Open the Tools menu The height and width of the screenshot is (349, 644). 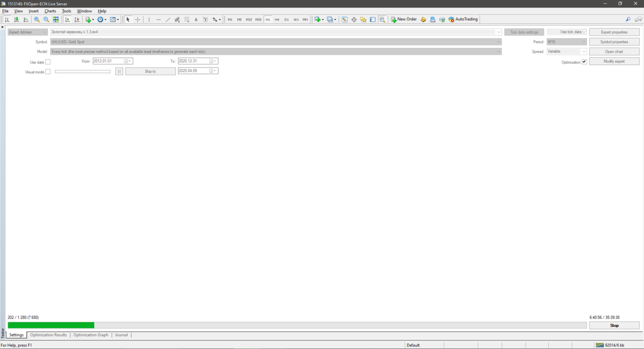[66, 11]
